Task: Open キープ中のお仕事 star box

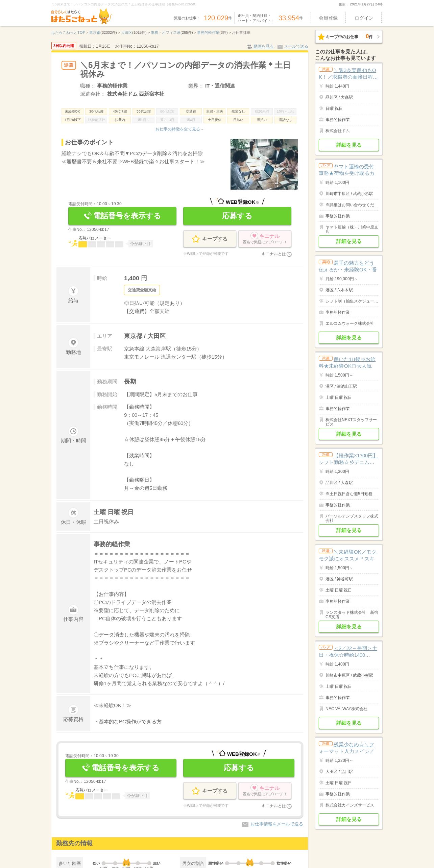Action: pos(349,37)
